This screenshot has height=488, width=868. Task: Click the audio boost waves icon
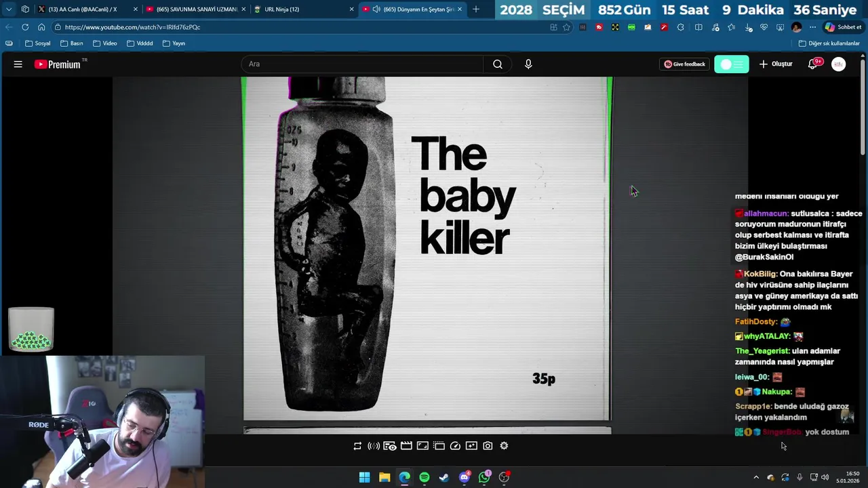point(374,446)
